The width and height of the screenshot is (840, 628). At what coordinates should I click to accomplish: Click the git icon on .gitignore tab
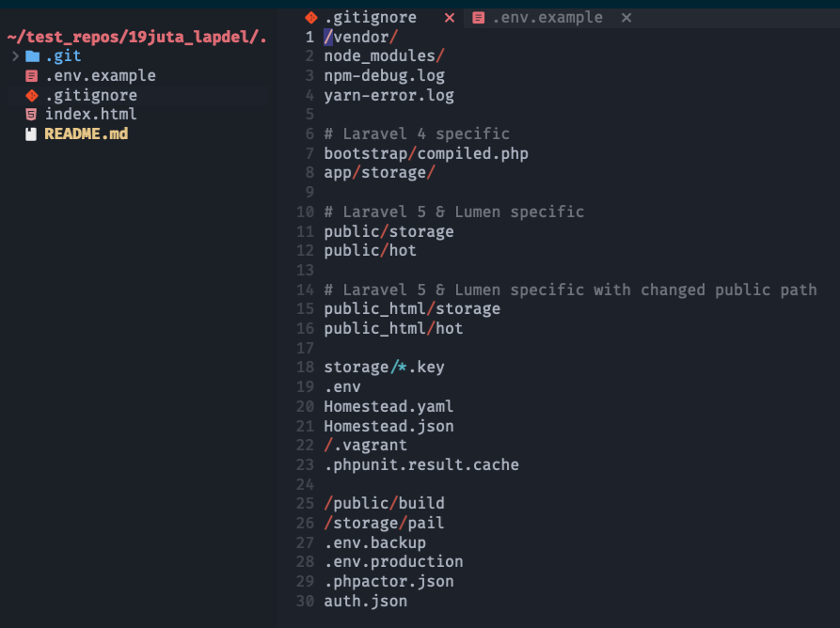click(311, 18)
